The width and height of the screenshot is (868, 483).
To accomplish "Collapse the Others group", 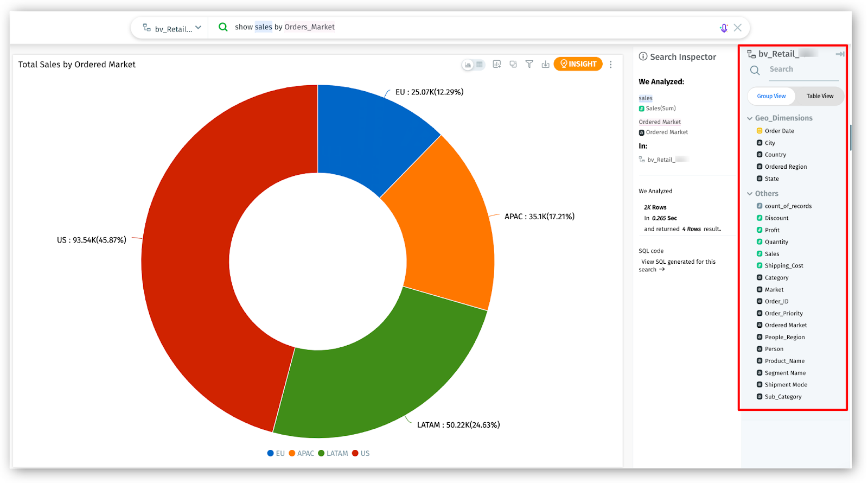I will pyautogui.click(x=750, y=194).
